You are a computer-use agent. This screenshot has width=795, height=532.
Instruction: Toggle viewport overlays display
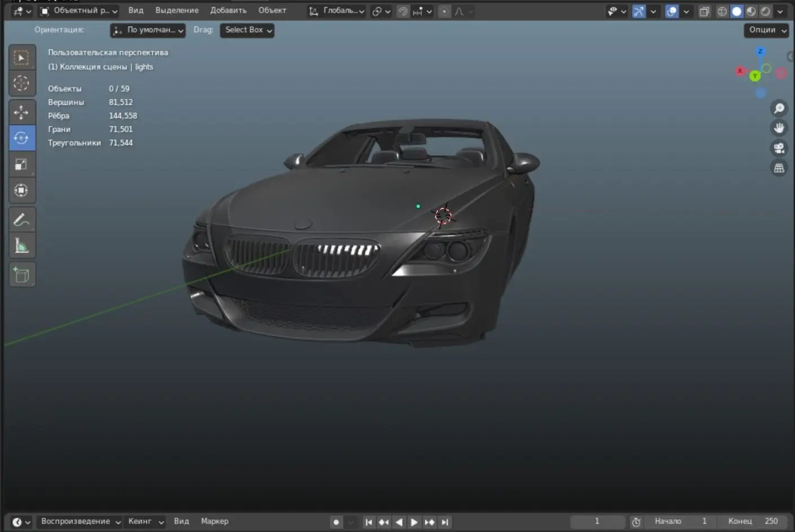(x=672, y=11)
